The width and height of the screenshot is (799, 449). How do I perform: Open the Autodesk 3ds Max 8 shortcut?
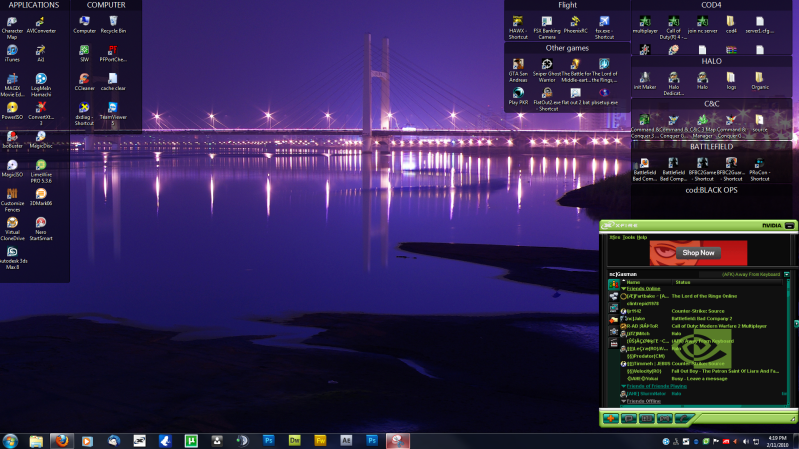coord(12,257)
